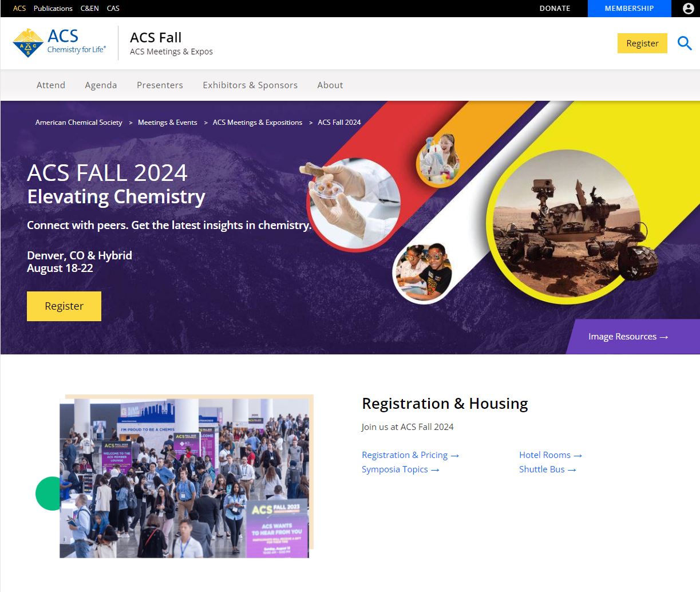
Task: Open Hotel Rooms link
Action: coord(551,455)
